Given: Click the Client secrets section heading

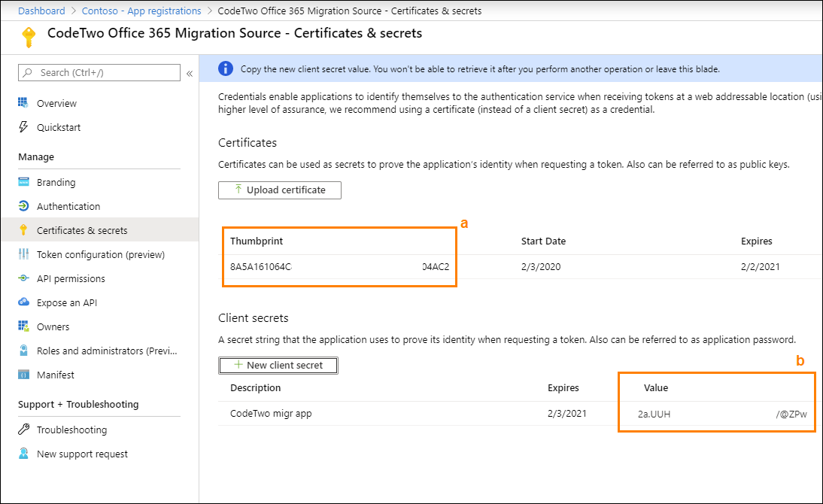Looking at the screenshot, I should pos(253,318).
